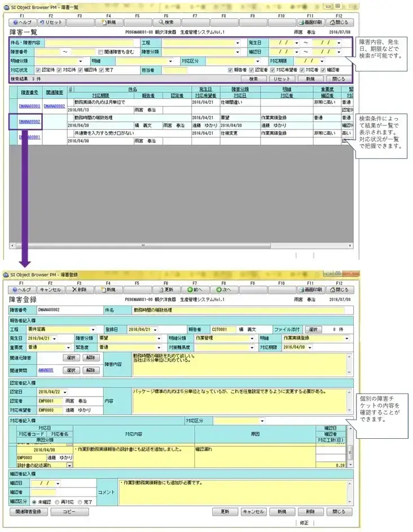This screenshot has width=413, height=532.
Task: Open trouble ticket DMANA00002 in 障害番号 column
Action: 29,121
